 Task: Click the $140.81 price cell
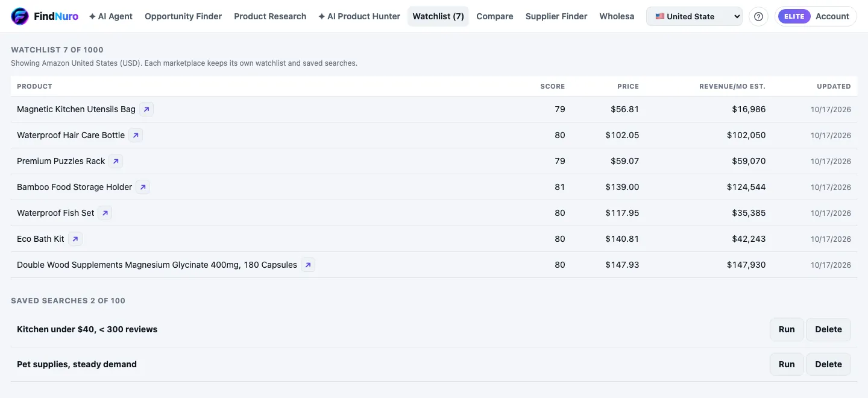pos(622,239)
